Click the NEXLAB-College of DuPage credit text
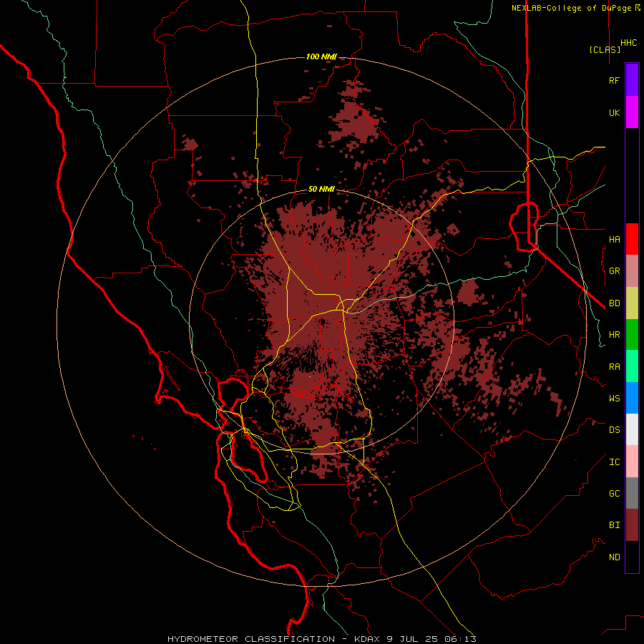 click(x=572, y=8)
